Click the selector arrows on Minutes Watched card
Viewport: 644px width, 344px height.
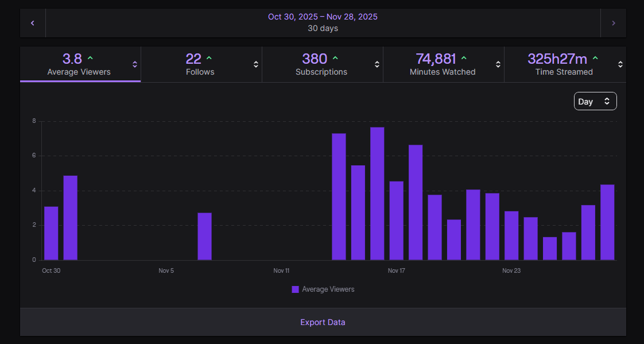pyautogui.click(x=498, y=64)
